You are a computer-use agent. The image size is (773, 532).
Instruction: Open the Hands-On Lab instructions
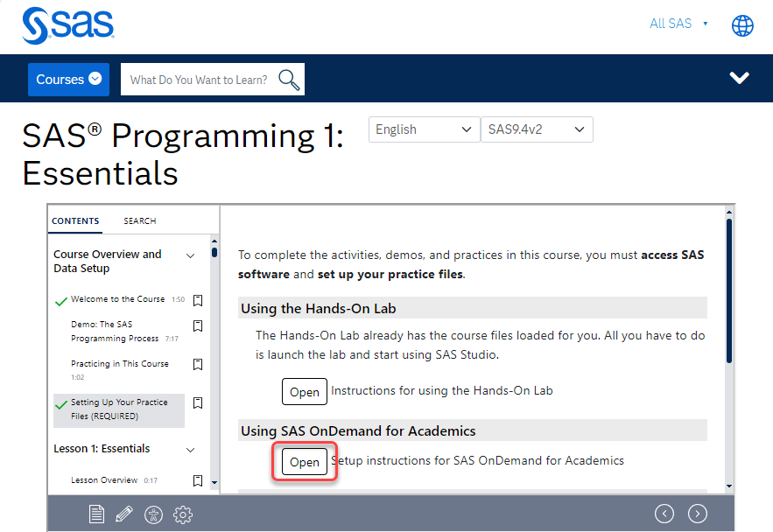304,391
